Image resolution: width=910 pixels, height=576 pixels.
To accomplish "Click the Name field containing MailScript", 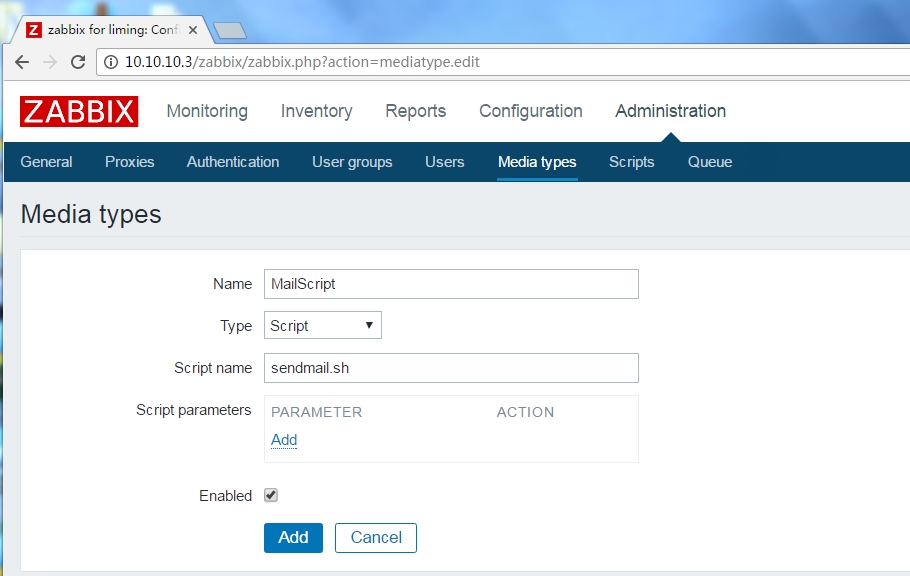I will pos(451,284).
